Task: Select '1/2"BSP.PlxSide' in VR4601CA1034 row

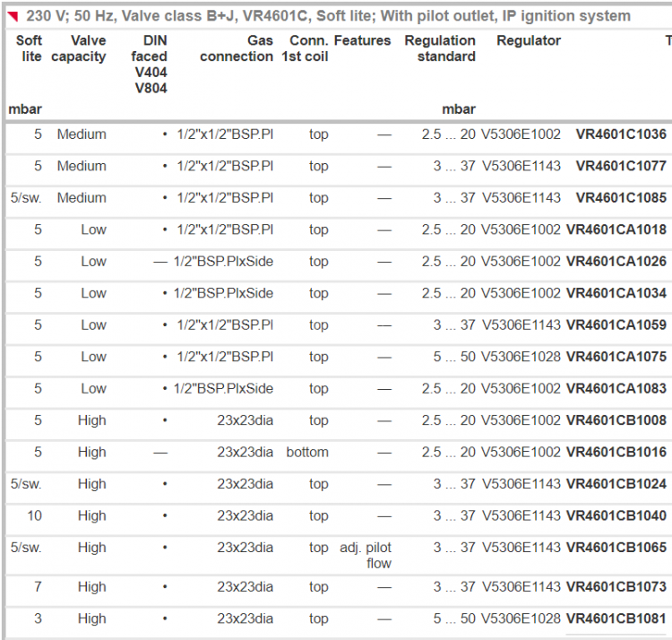Action: pyautogui.click(x=223, y=293)
